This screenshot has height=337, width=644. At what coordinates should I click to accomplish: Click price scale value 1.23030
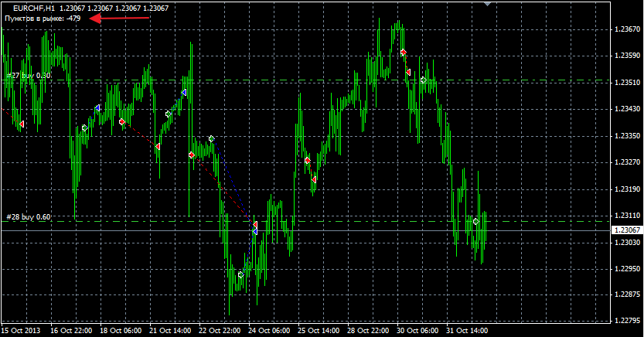click(x=628, y=243)
